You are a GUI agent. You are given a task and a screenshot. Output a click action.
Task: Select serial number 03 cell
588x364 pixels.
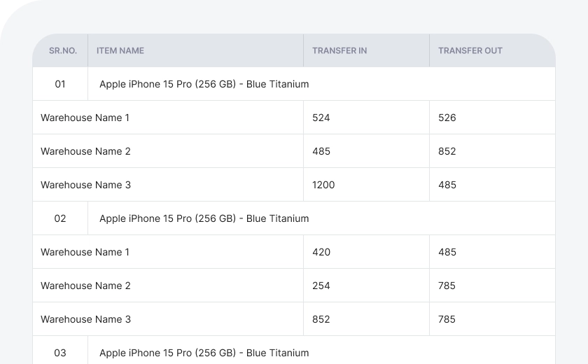[60, 353]
